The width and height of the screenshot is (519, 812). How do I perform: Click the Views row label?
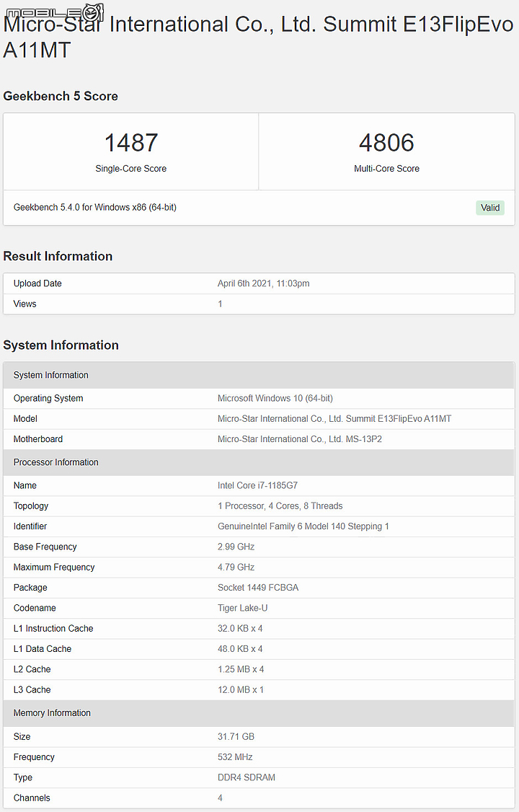25,304
